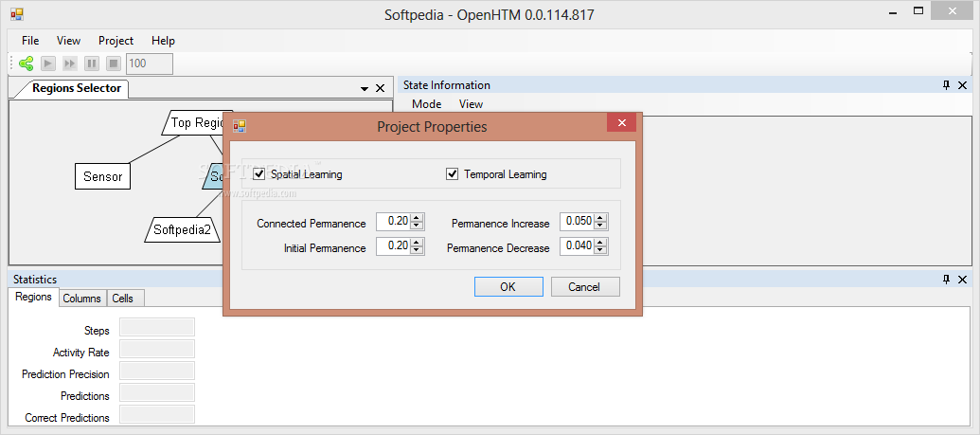Viewport: 980px width, 435px height.
Task: Open the Help menu
Action: [163, 41]
